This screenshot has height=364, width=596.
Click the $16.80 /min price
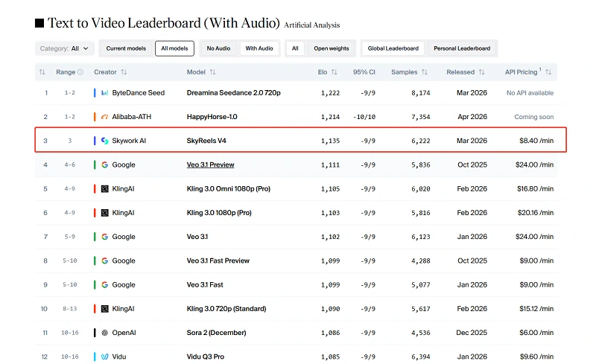535,189
